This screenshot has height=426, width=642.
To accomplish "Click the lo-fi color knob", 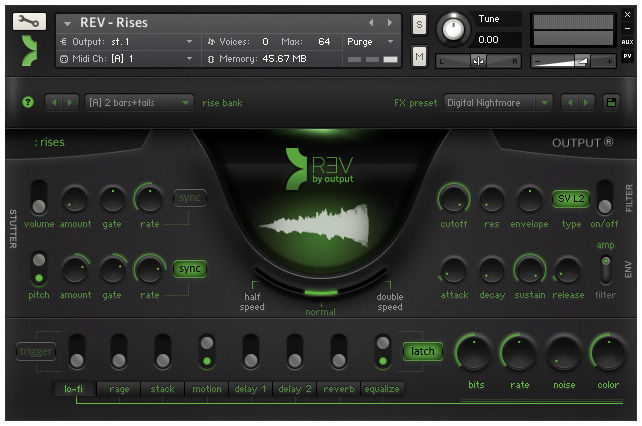I will 608,353.
